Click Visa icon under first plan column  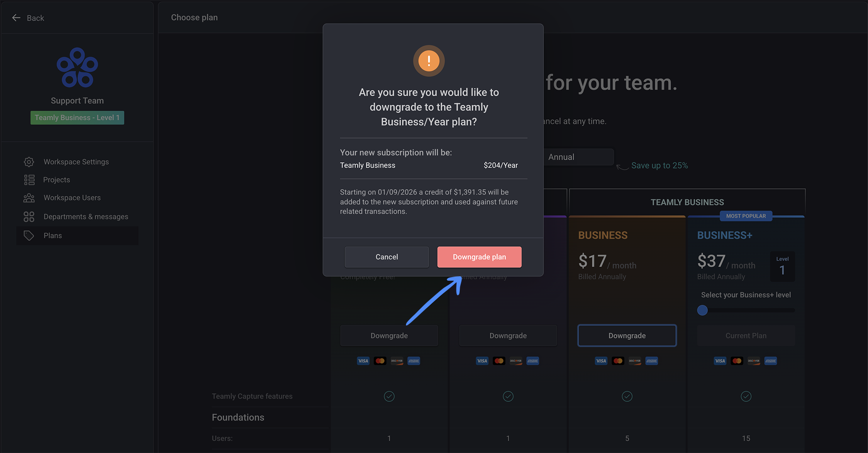[x=363, y=361]
